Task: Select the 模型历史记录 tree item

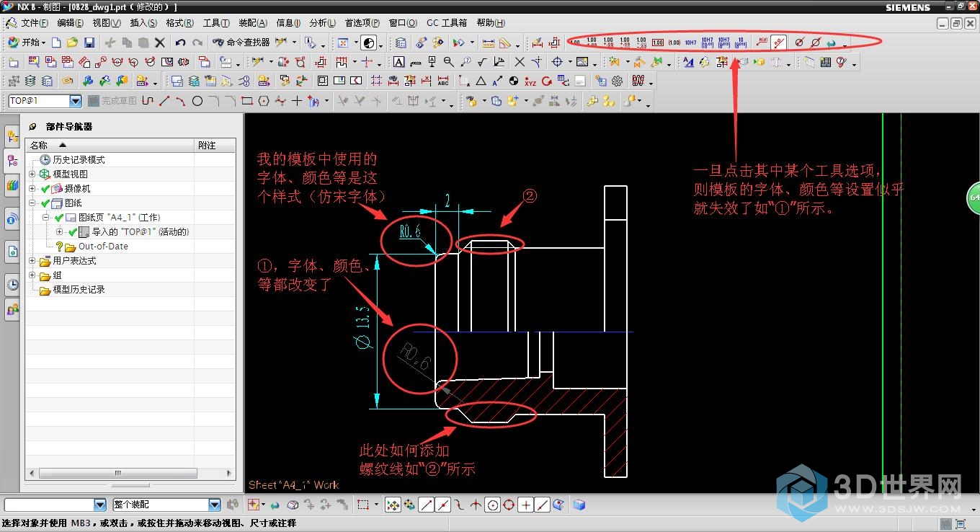Action: click(x=79, y=290)
